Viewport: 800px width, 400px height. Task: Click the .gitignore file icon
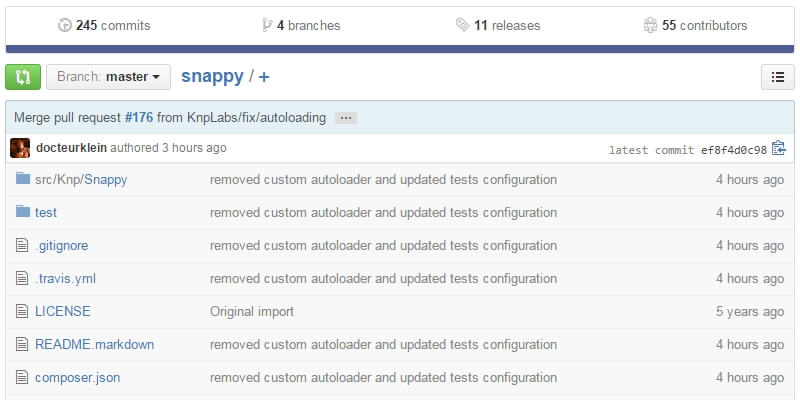tap(23, 246)
